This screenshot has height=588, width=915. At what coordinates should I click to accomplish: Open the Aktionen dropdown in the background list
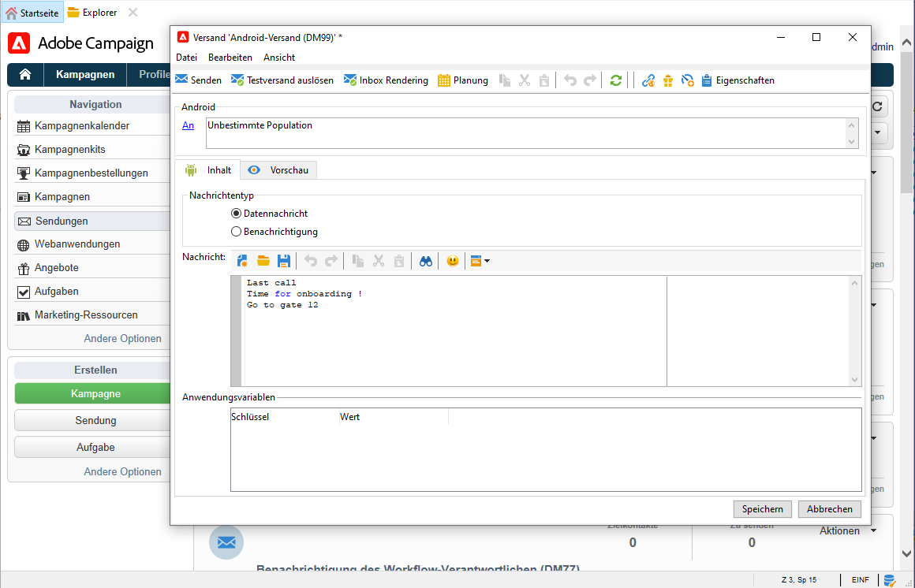pos(847,530)
